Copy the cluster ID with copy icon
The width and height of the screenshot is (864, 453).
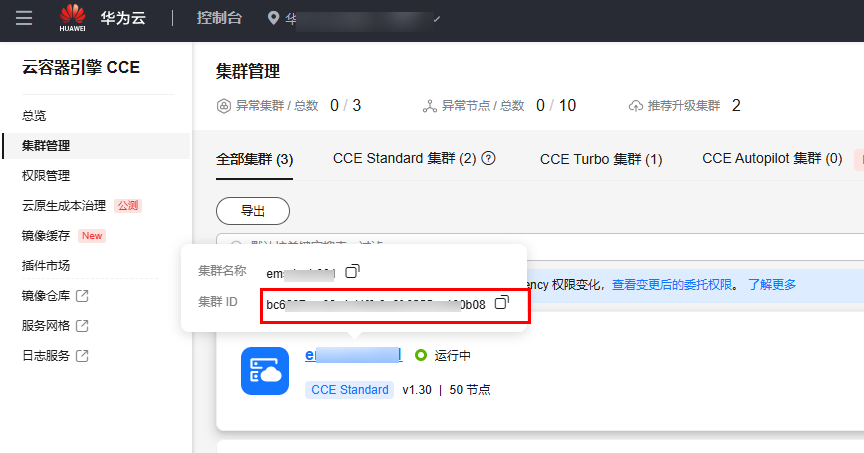501,303
